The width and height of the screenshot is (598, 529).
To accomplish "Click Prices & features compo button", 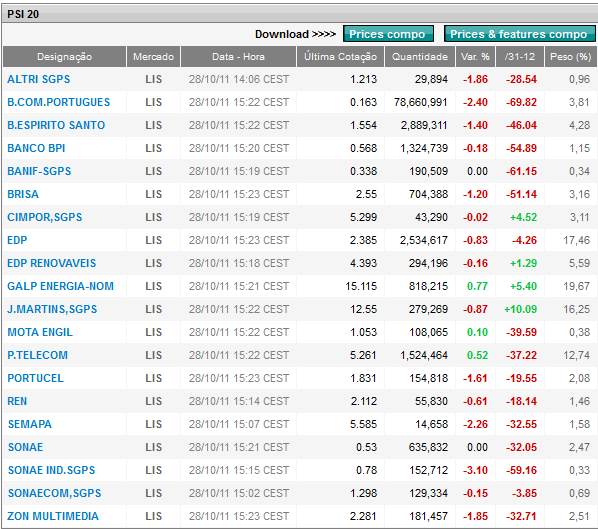I will pyautogui.click(x=519, y=34).
